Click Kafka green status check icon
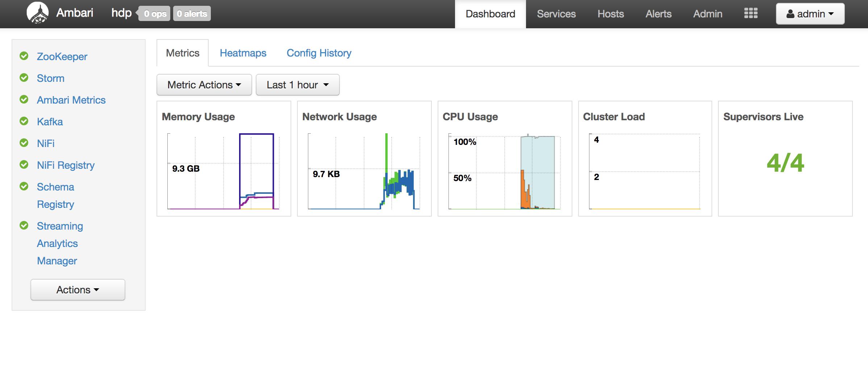Image resolution: width=868 pixels, height=381 pixels. (24, 121)
